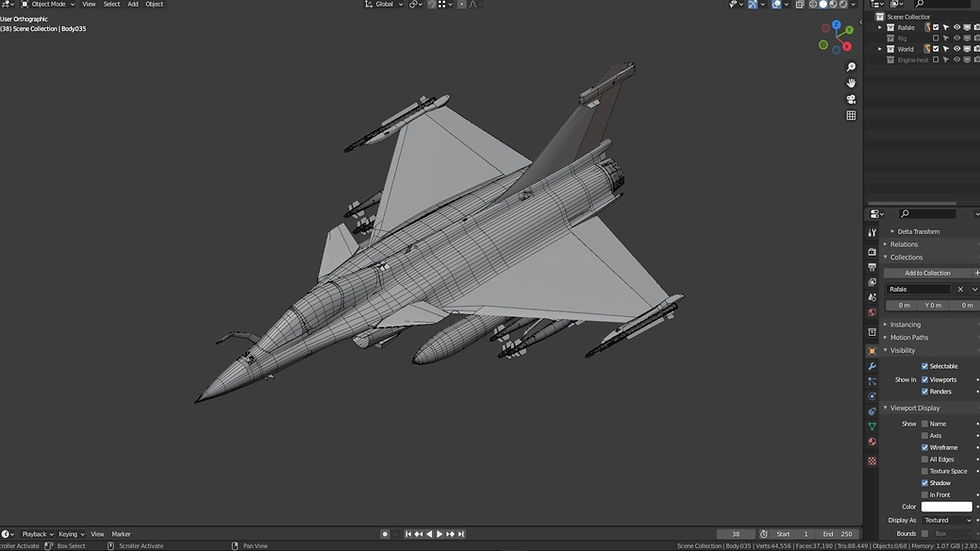Hide World collection via eye icon
The image size is (980, 551).
click(956, 49)
